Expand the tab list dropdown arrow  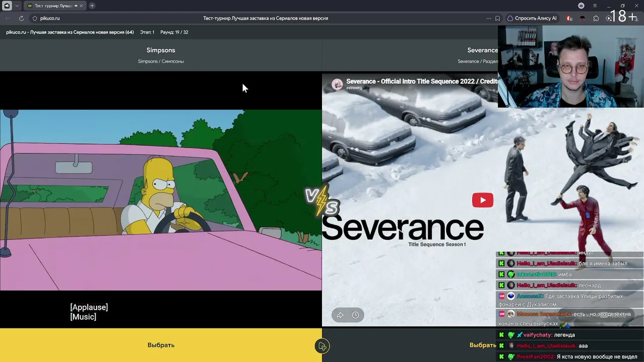coord(17,6)
